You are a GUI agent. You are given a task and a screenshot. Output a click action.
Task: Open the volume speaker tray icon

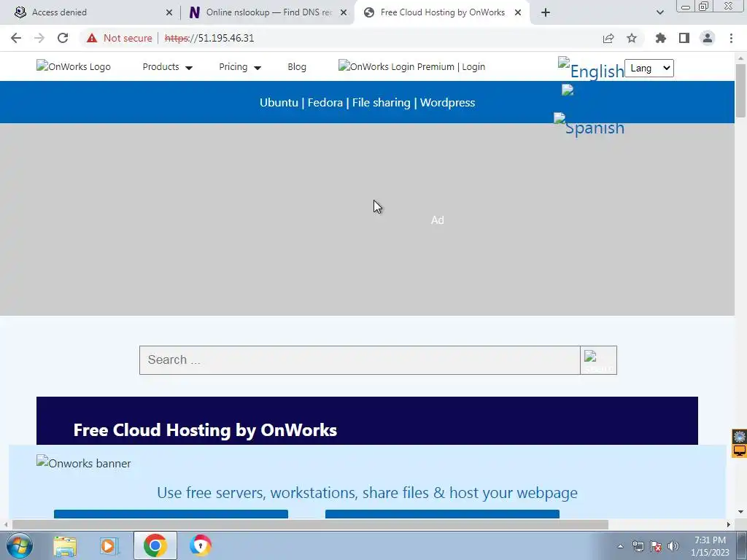click(673, 546)
